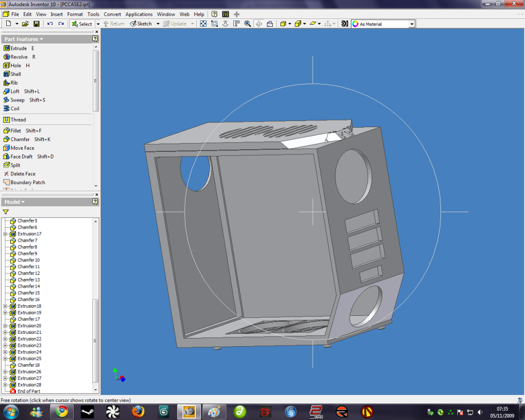Expand the Extrusion25 tree node
The image size is (525, 420).
5,358
